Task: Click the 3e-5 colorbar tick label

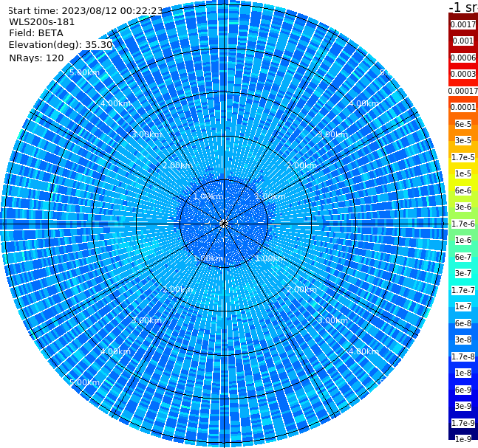Action: tap(463, 140)
